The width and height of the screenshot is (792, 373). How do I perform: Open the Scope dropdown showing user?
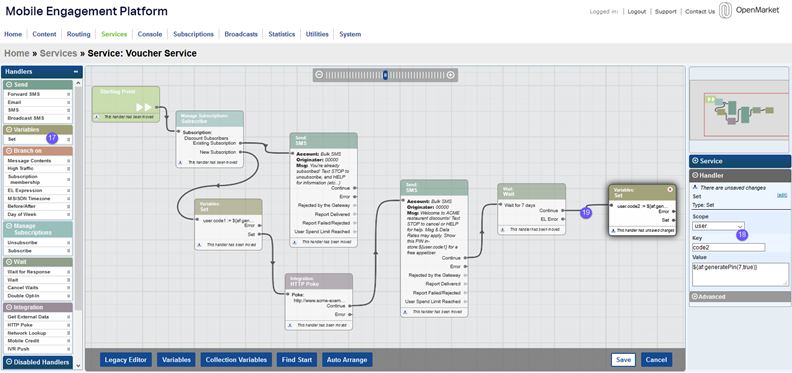click(718, 226)
